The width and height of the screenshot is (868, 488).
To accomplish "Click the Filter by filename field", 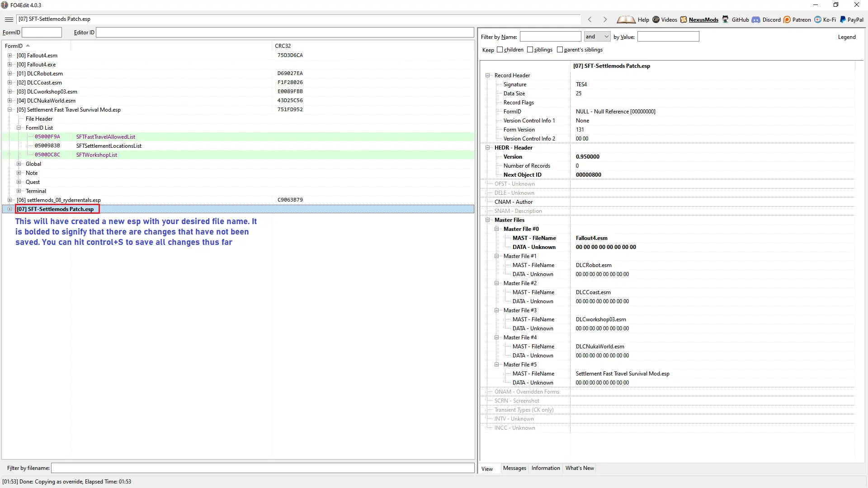I will [263, 468].
